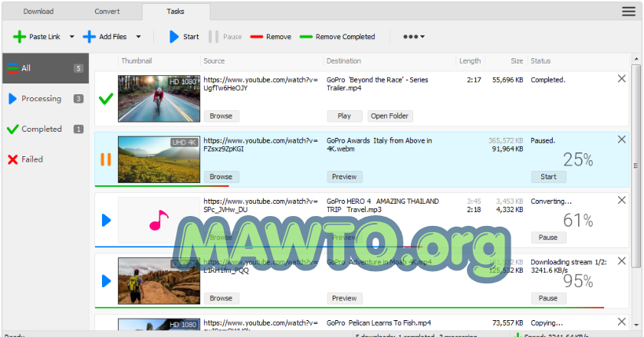Click the blue play icon on THAILAND TRIP task
The width and height of the screenshot is (644, 337).
click(107, 220)
